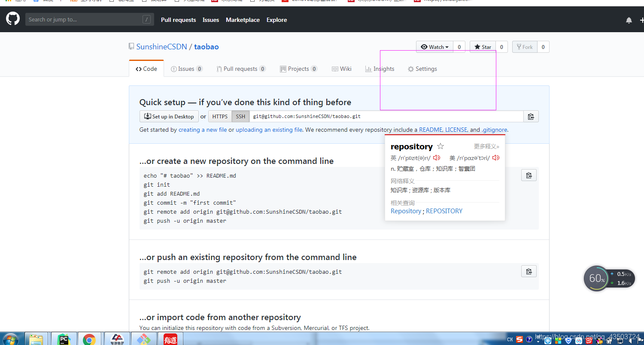The width and height of the screenshot is (644, 345).
Task: Open Git application in the taskbar
Action: point(143,339)
